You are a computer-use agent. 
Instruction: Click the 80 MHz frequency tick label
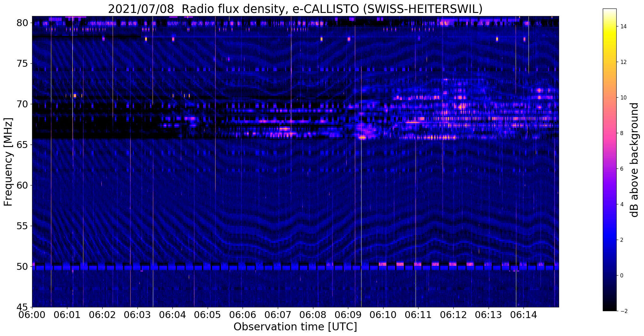click(x=22, y=23)
